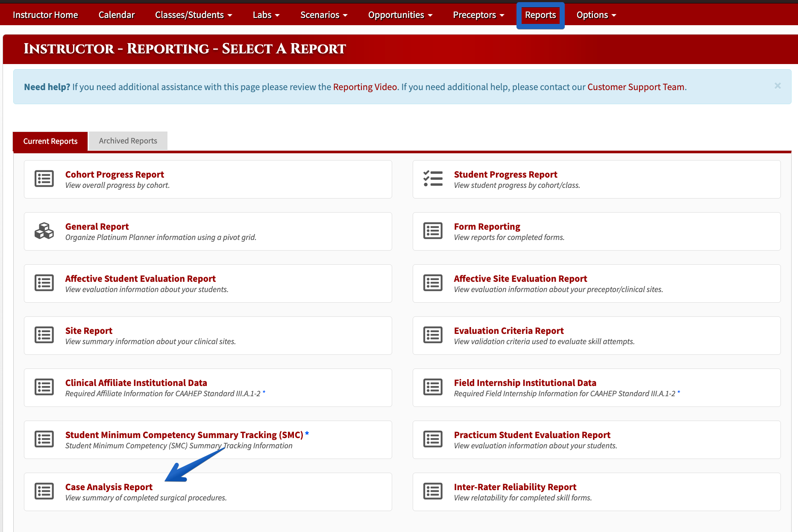Click the Inter-Rater Reliability Report icon
The width and height of the screenshot is (798, 532).
(433, 491)
